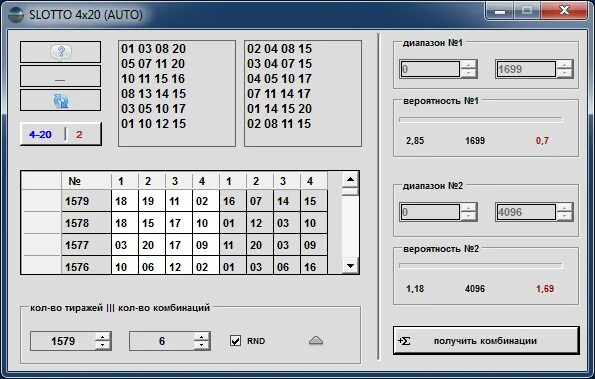
Task: Click the blank button with underscore
Action: click(60, 76)
